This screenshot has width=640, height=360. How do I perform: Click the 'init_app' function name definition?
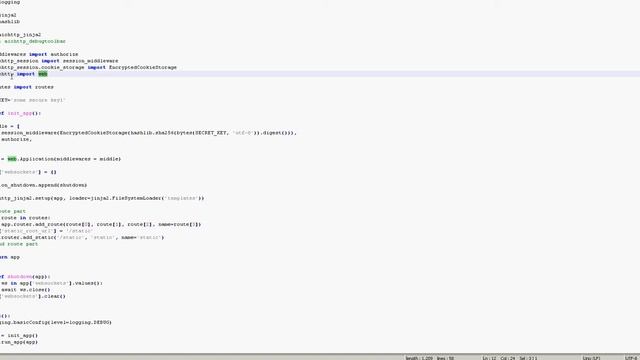coord(20,113)
